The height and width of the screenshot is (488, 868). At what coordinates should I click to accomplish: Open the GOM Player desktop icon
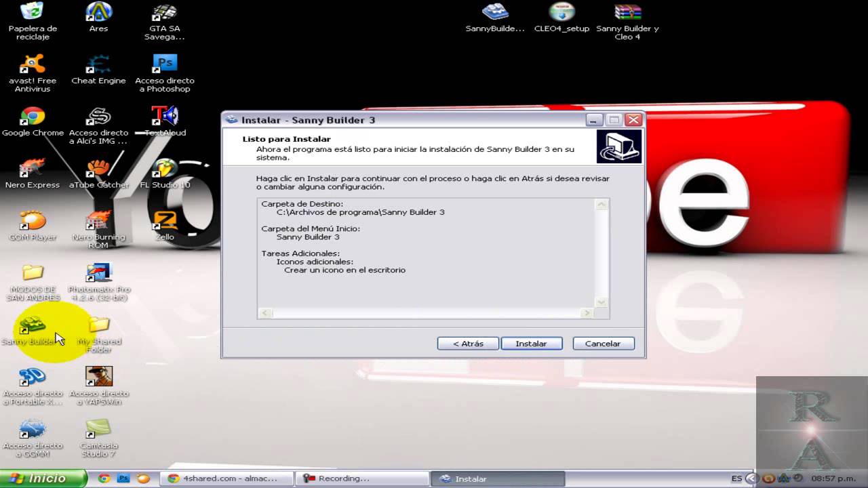pyautogui.click(x=33, y=226)
